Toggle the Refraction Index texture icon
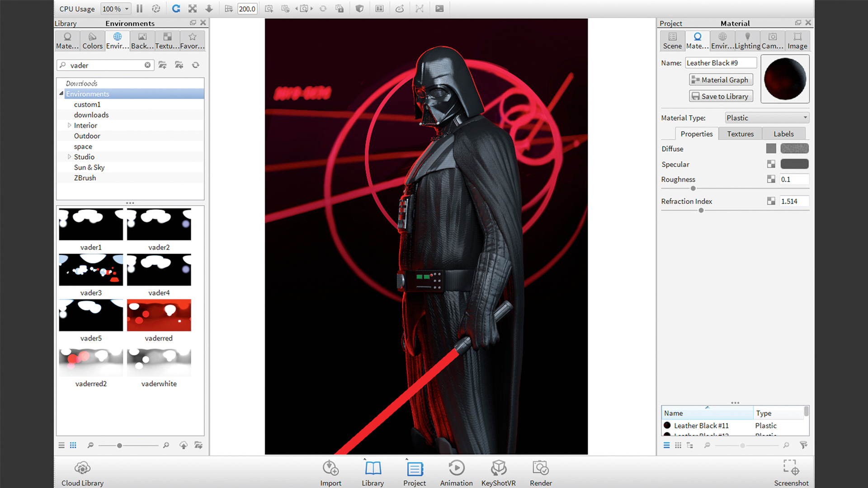The height and width of the screenshot is (488, 868). pyautogui.click(x=771, y=201)
